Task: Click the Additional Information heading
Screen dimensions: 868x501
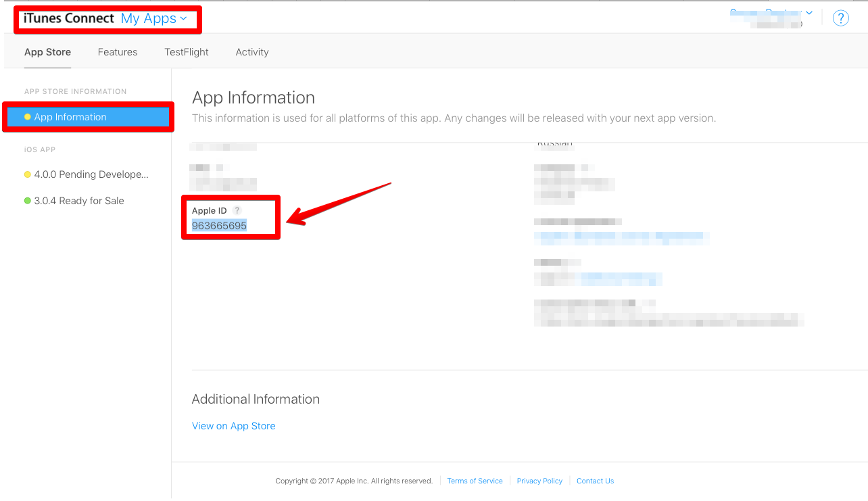Action: (x=256, y=400)
